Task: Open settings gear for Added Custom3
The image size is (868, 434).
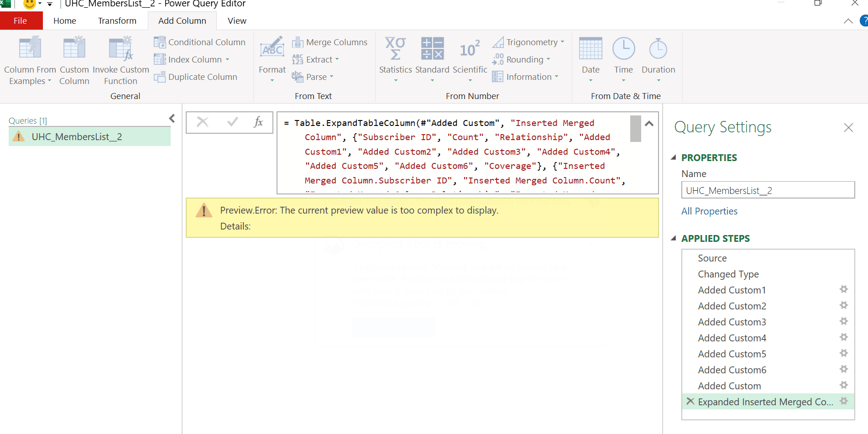Action: [x=844, y=321]
